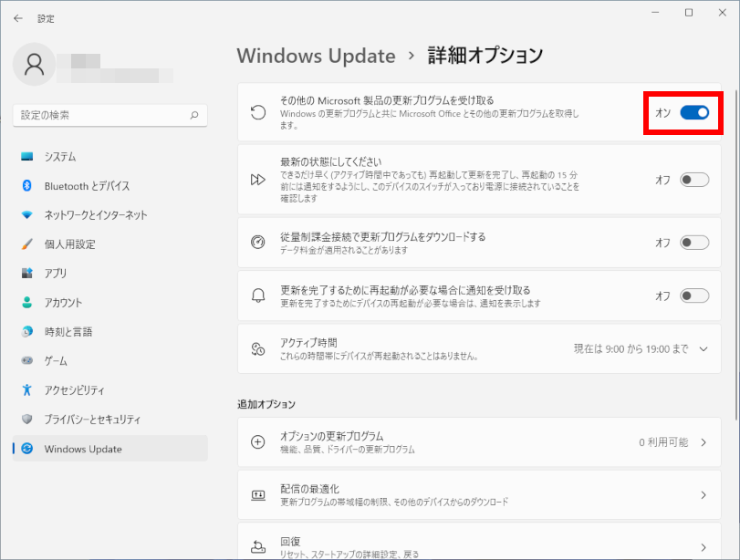The height and width of the screenshot is (560, 740).
Task: Click the back arrow in the title bar
Action: click(x=18, y=17)
